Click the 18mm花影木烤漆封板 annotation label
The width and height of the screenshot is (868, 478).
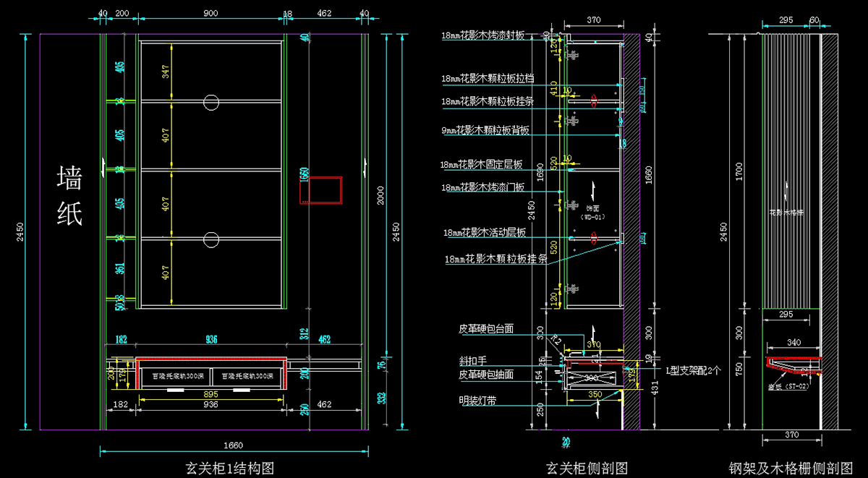[493, 35]
